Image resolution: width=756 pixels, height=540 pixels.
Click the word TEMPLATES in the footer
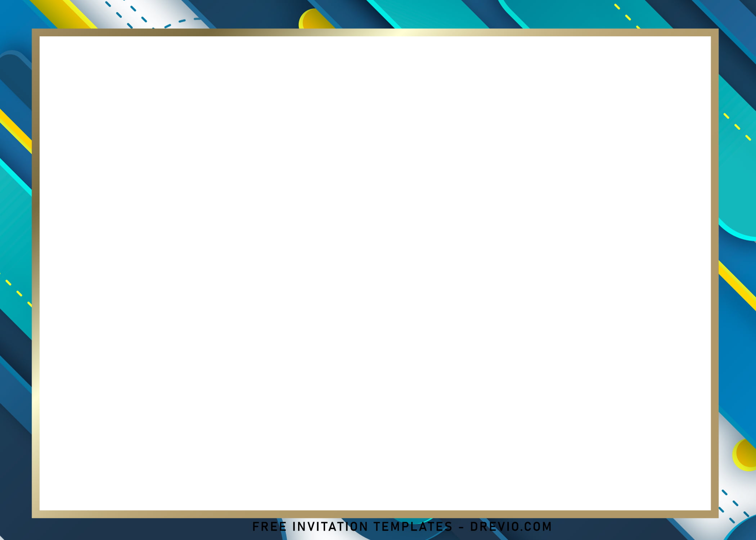coord(413,527)
